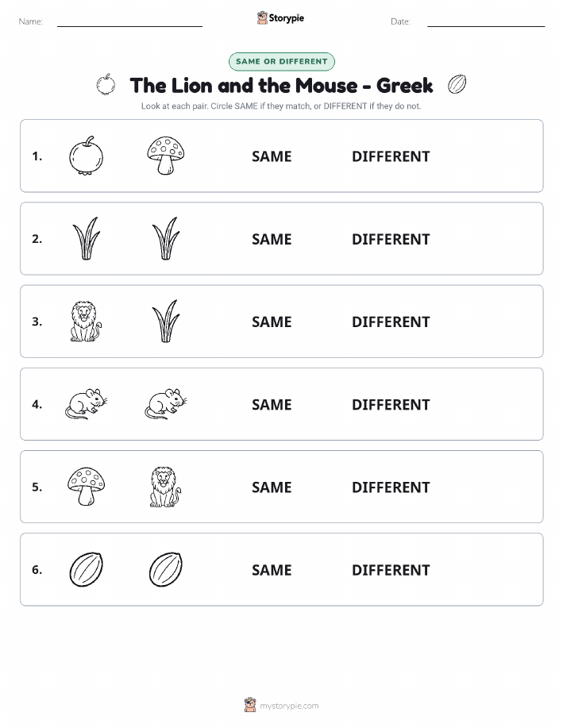
Task: Choose SAME for row 4
Action: (x=272, y=404)
